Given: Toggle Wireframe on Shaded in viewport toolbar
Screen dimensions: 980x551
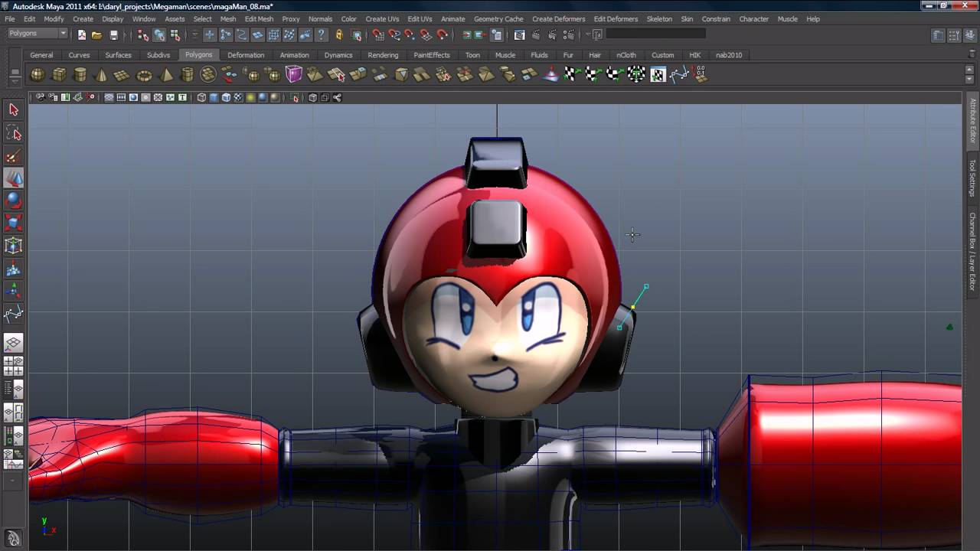Looking at the screenshot, I should 226,97.
